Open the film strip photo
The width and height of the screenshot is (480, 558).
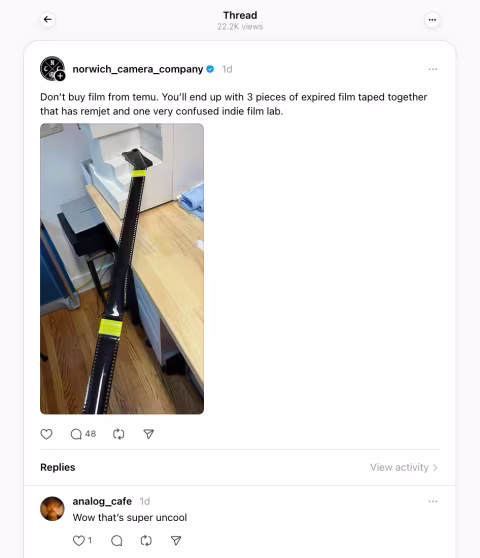pyautogui.click(x=122, y=269)
